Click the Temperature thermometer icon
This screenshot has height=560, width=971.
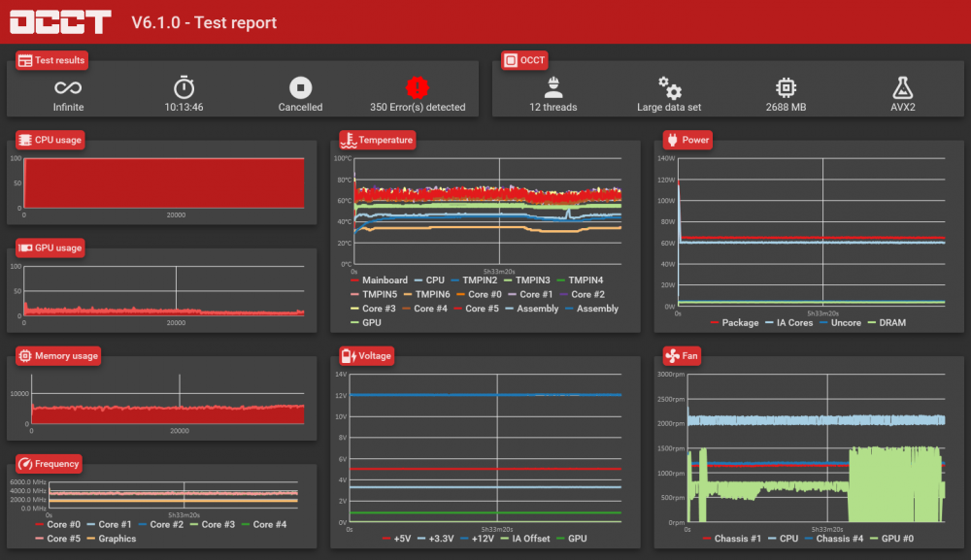pos(349,141)
